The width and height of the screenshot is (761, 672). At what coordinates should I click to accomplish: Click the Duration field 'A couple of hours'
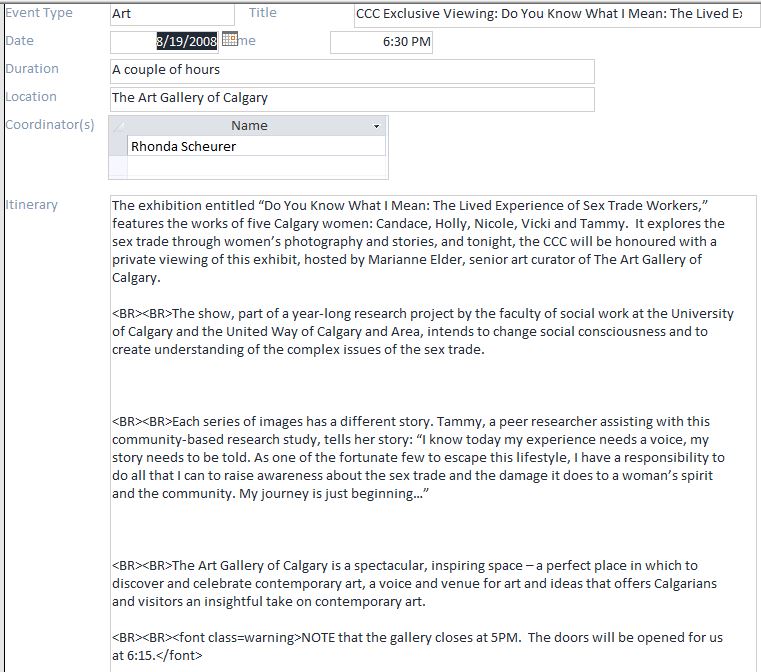coord(352,70)
